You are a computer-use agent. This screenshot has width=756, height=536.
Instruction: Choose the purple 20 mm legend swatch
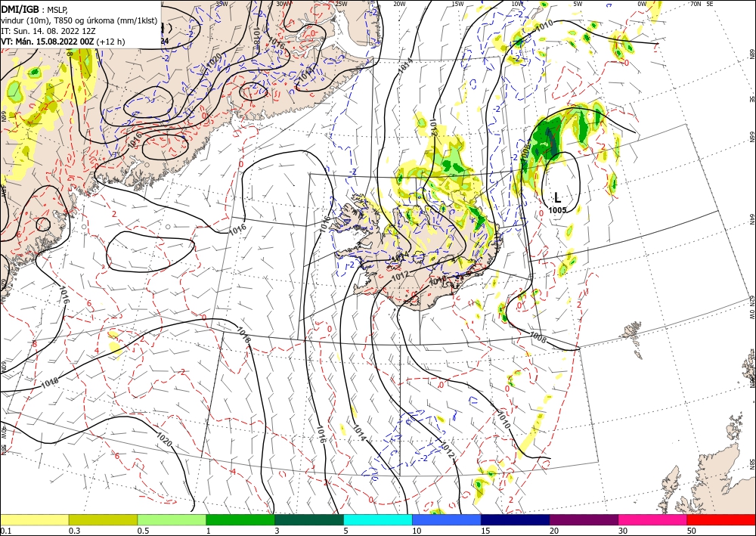584,519
